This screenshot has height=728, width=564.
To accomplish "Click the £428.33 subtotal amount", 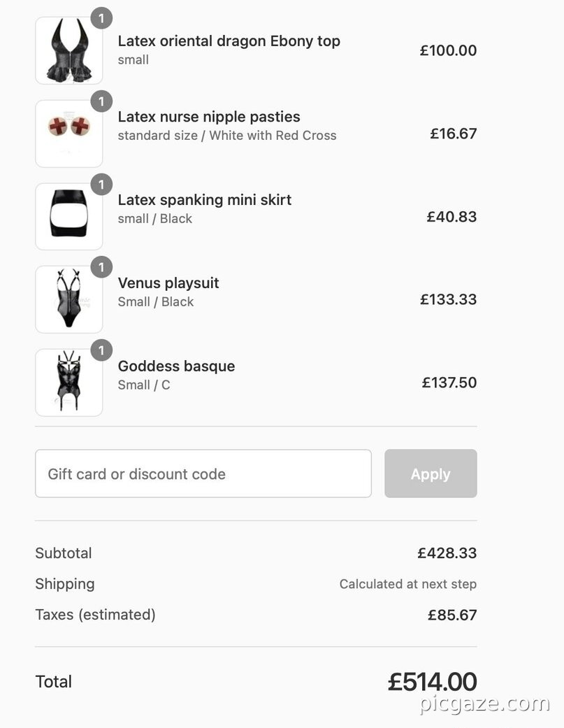I will 447,553.
